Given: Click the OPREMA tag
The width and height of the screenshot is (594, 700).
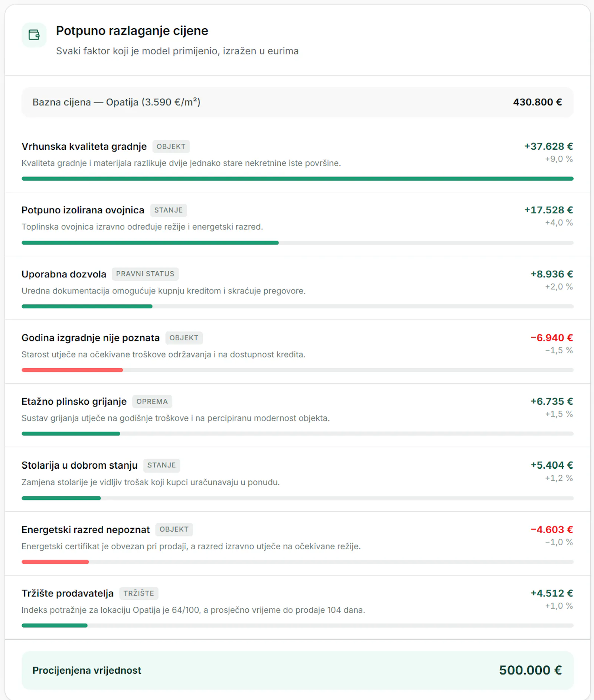Looking at the screenshot, I should click(x=152, y=402).
